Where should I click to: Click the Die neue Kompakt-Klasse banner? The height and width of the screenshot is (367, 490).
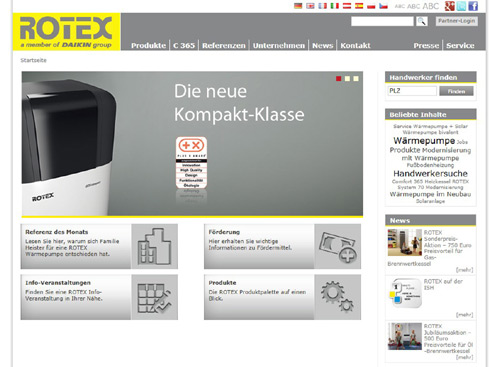(192, 144)
